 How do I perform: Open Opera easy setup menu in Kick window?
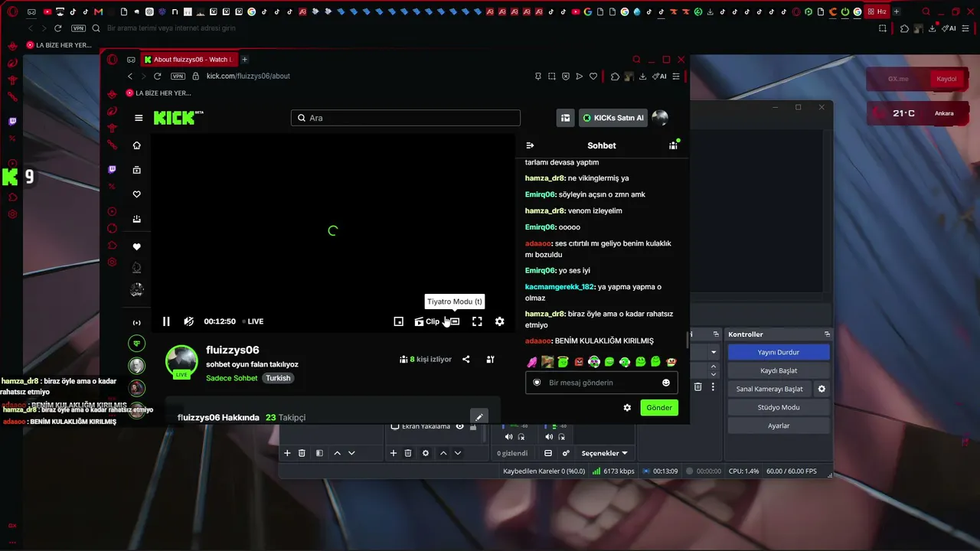[676, 76]
